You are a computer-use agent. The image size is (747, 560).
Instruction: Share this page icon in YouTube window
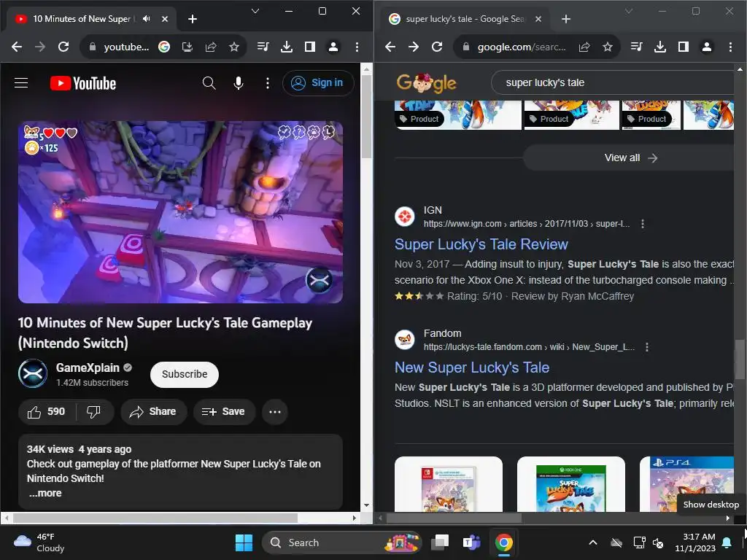click(211, 47)
